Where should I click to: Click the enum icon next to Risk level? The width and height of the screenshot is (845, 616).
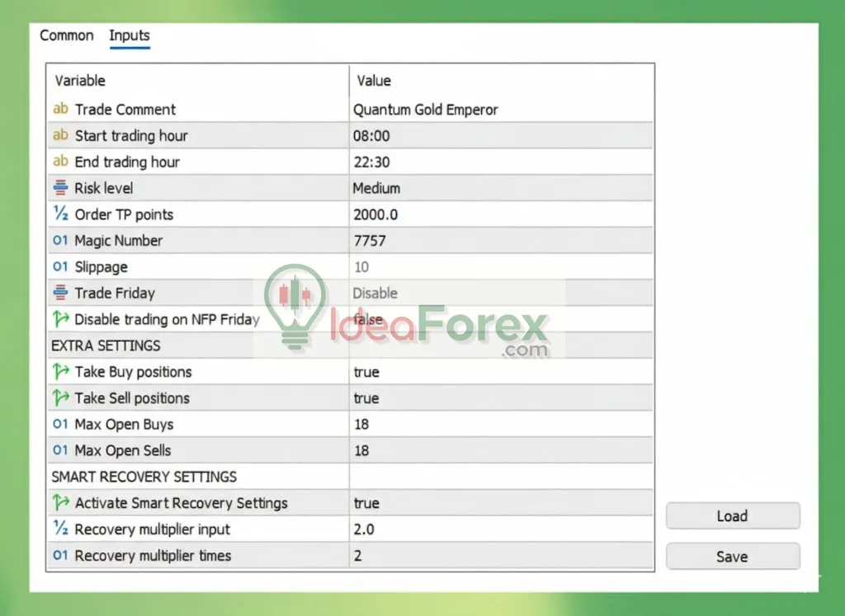click(60, 188)
